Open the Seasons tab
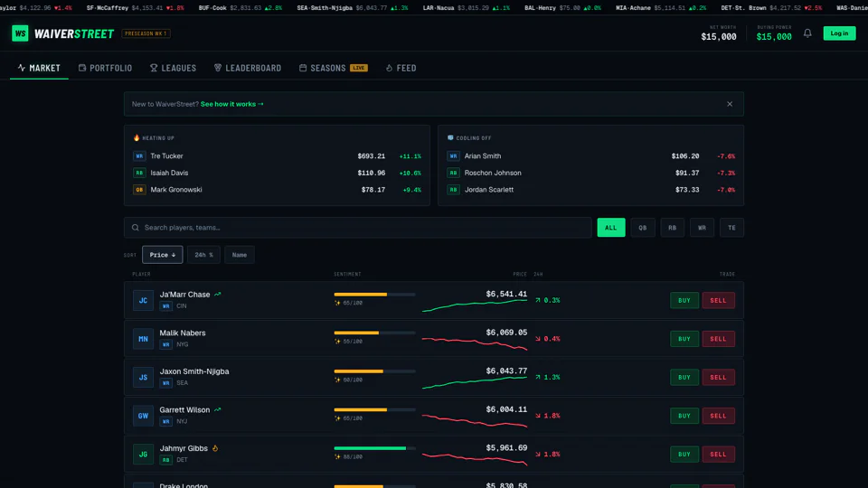868x488 pixels. (334, 68)
